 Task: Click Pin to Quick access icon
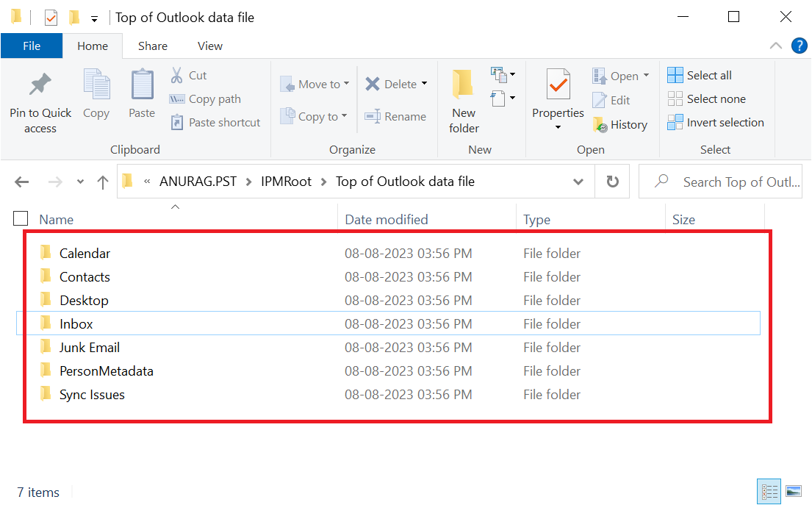coord(40,85)
